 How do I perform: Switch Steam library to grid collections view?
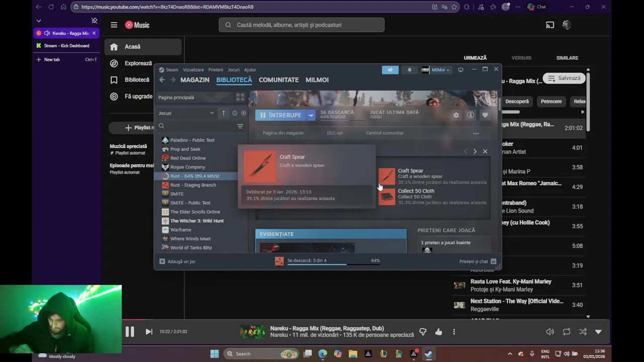(240, 97)
